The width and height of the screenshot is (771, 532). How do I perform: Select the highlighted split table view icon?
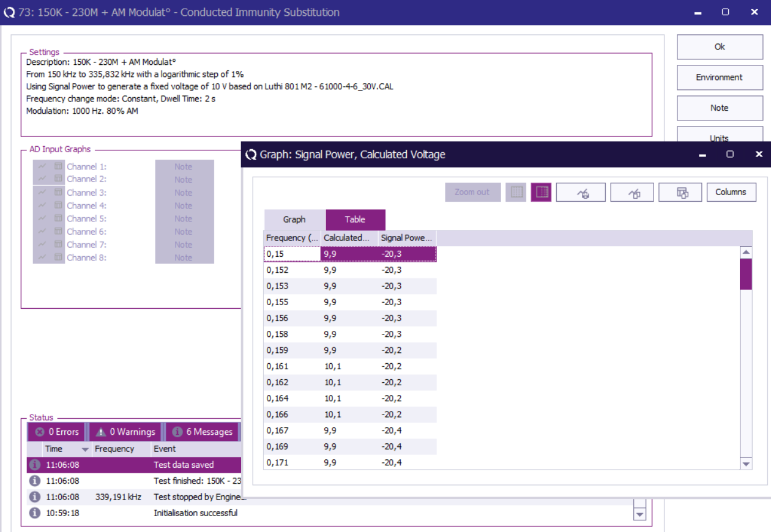[541, 192]
